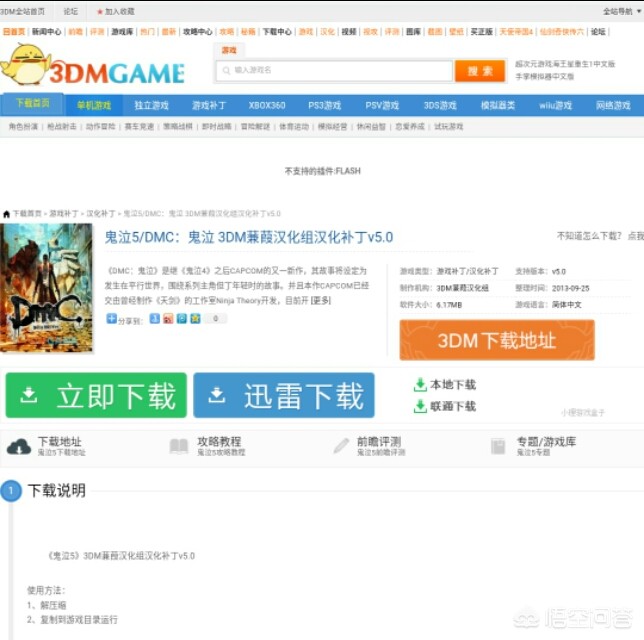Click the [更多] link in description
The width and height of the screenshot is (644, 640).
[321, 301]
